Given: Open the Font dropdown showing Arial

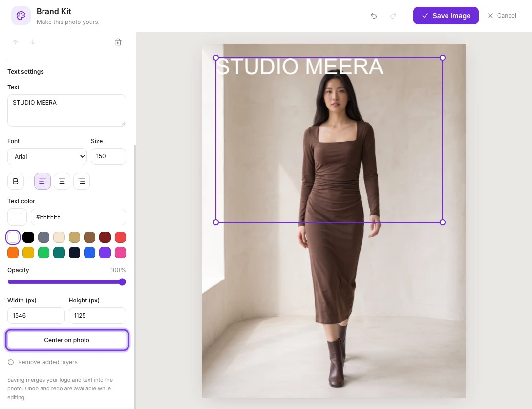Looking at the screenshot, I should [x=47, y=156].
